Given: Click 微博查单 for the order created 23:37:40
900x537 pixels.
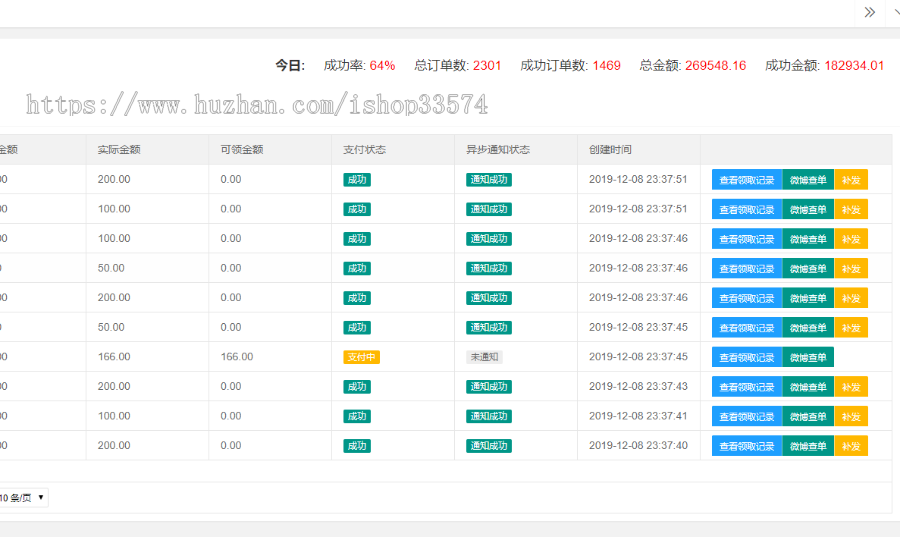Looking at the screenshot, I should point(808,446).
